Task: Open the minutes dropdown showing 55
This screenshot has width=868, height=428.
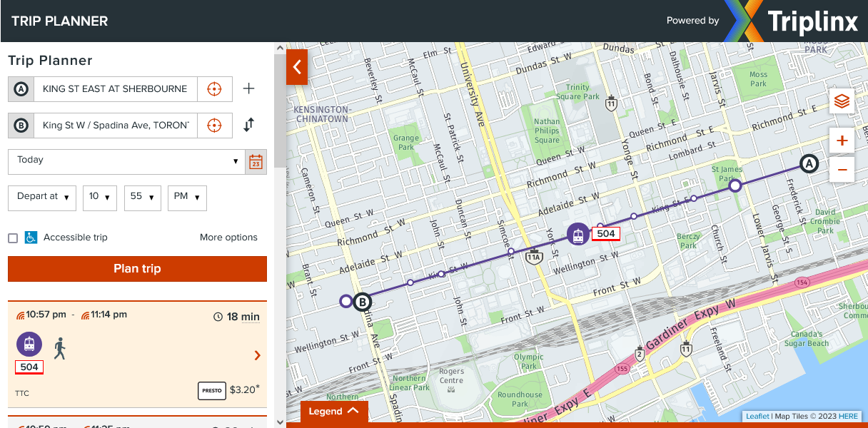Action: tap(142, 197)
